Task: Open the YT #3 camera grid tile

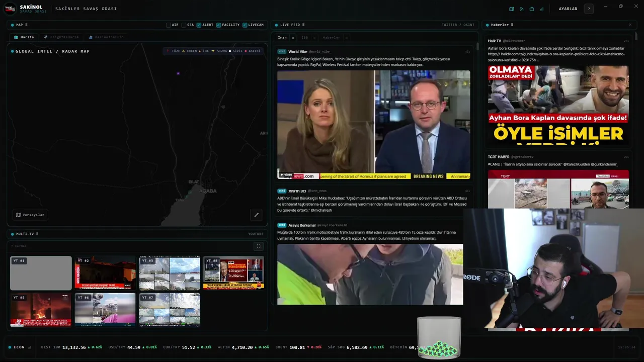Action: click(170, 273)
